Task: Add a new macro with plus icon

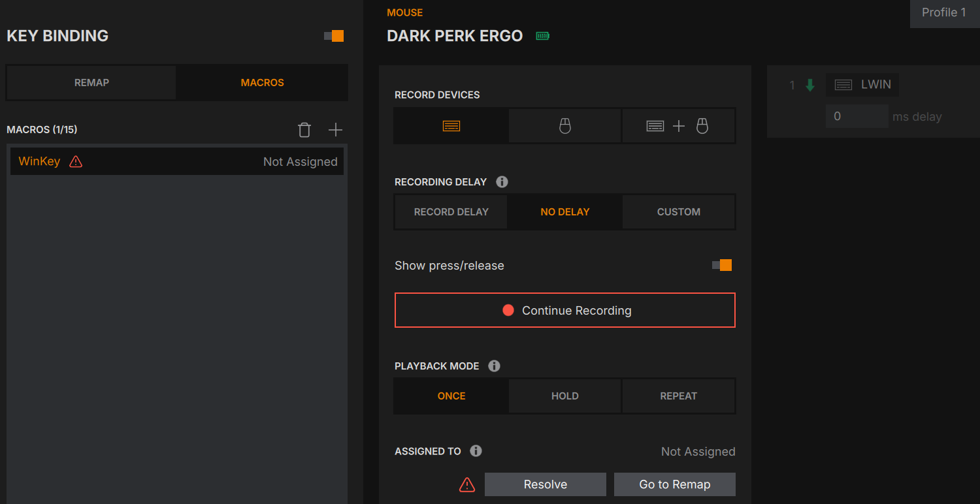Action: tap(335, 130)
